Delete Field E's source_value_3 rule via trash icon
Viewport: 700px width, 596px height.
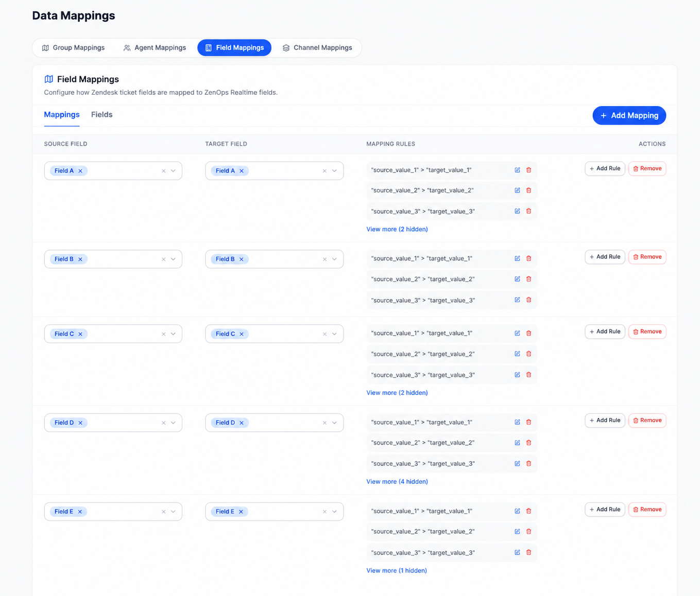(x=528, y=552)
